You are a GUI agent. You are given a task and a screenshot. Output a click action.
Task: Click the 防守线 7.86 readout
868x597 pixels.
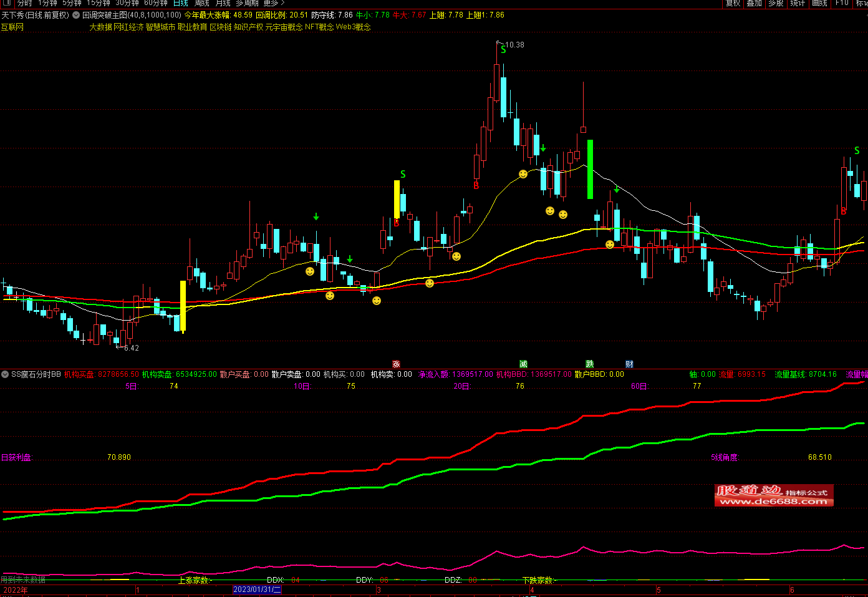pos(332,15)
